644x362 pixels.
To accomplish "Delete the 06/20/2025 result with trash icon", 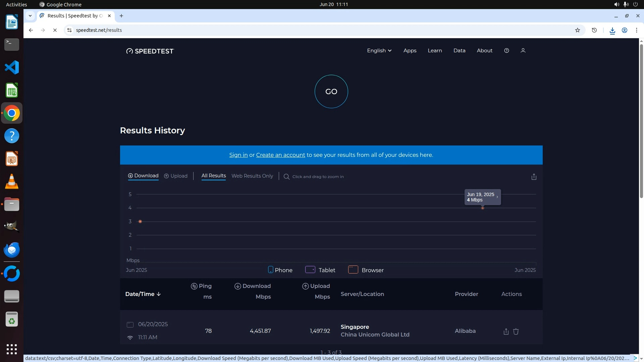I will tap(516, 331).
